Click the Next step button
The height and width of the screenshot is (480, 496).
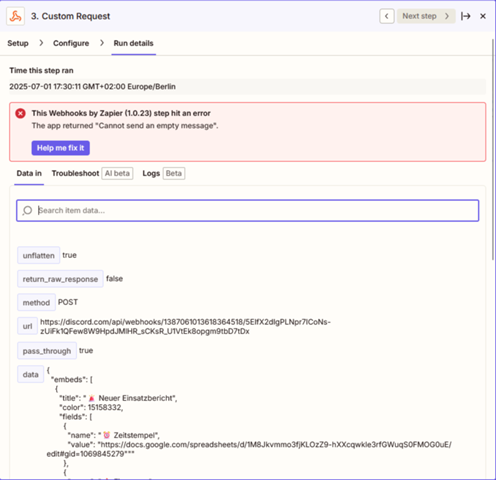[x=426, y=16]
